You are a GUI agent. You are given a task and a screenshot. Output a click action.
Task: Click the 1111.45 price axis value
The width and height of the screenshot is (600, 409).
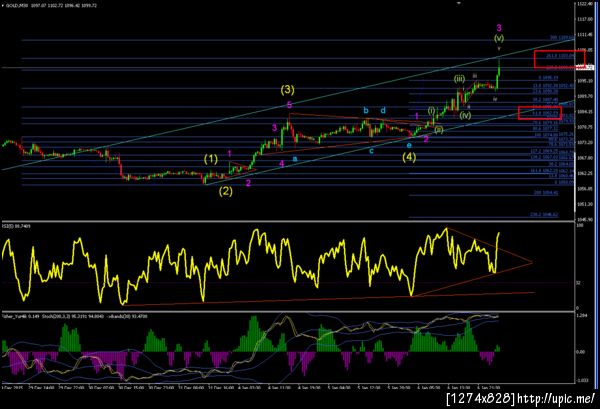(x=584, y=34)
